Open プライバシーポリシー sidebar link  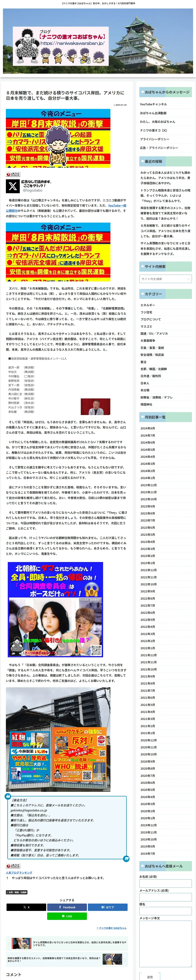(155, 139)
